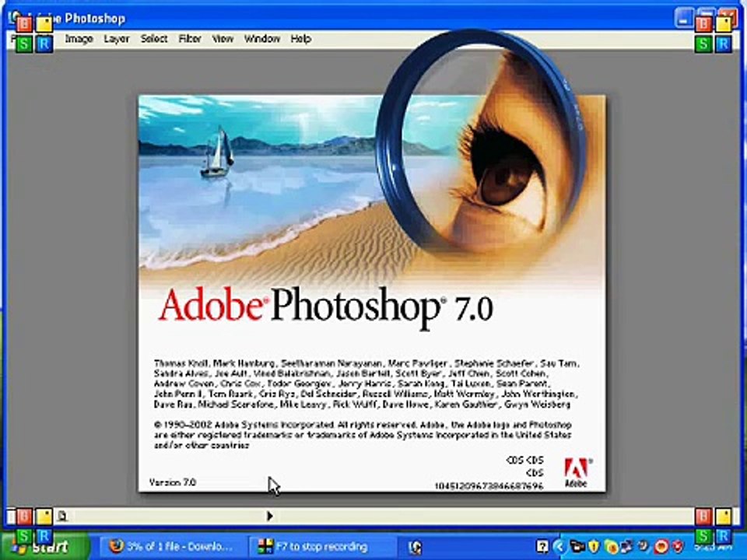Viewport: 747px width, 560px height.
Task: Open the Image menu
Action: [79, 39]
